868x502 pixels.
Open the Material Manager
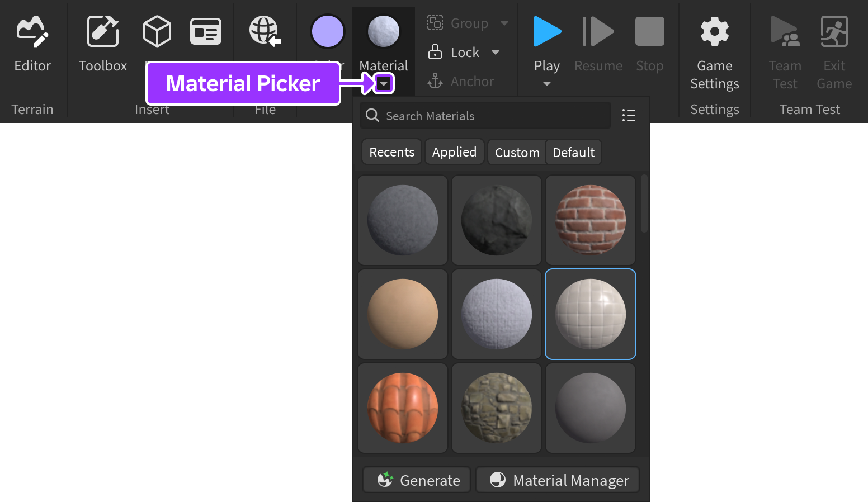[558, 480]
